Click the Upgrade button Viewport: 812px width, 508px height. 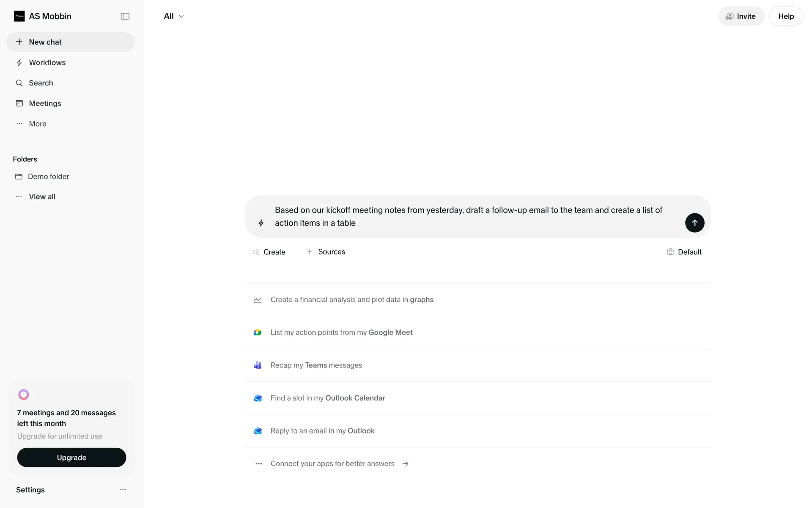(x=71, y=458)
